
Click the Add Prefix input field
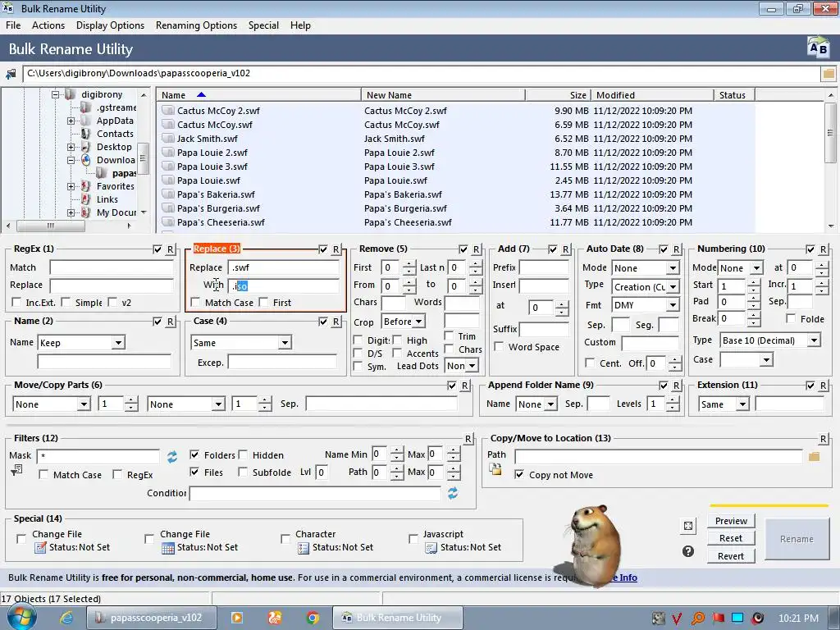pyautogui.click(x=544, y=267)
